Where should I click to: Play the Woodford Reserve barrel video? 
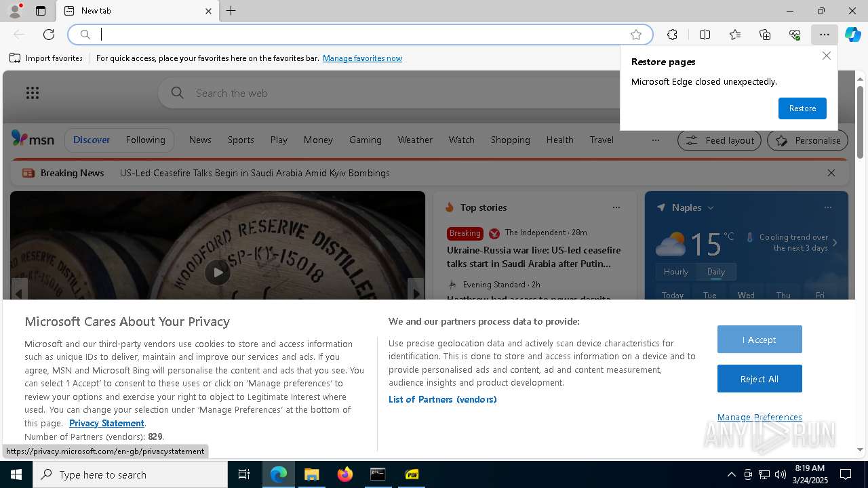point(218,272)
